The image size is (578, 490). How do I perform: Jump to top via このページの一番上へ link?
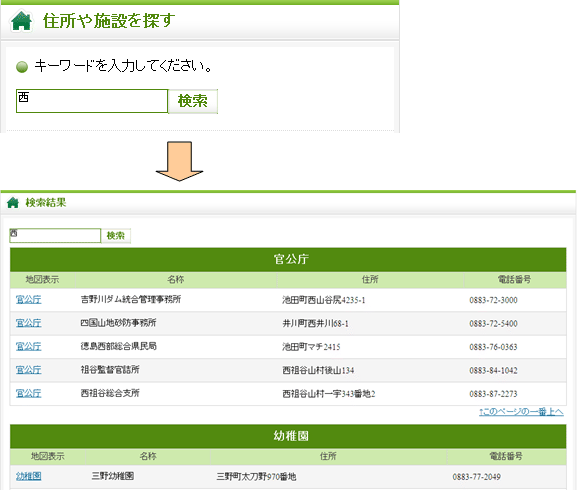click(x=521, y=411)
